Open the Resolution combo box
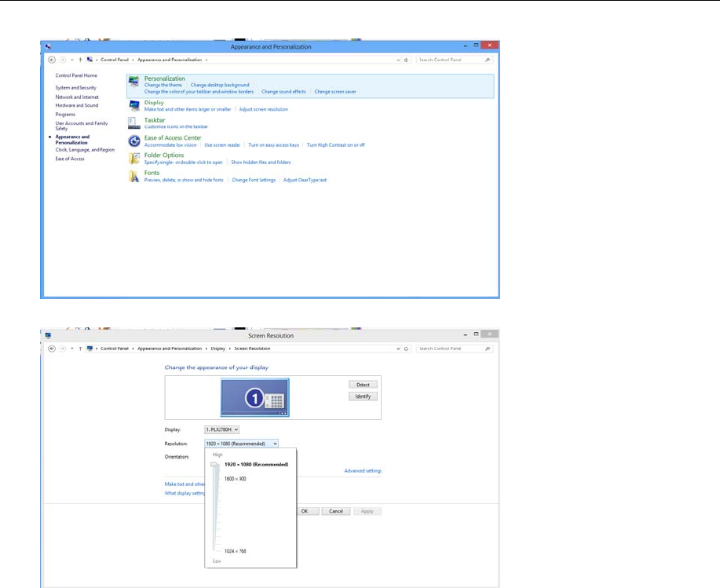The height and width of the screenshot is (588, 720). 241,444
